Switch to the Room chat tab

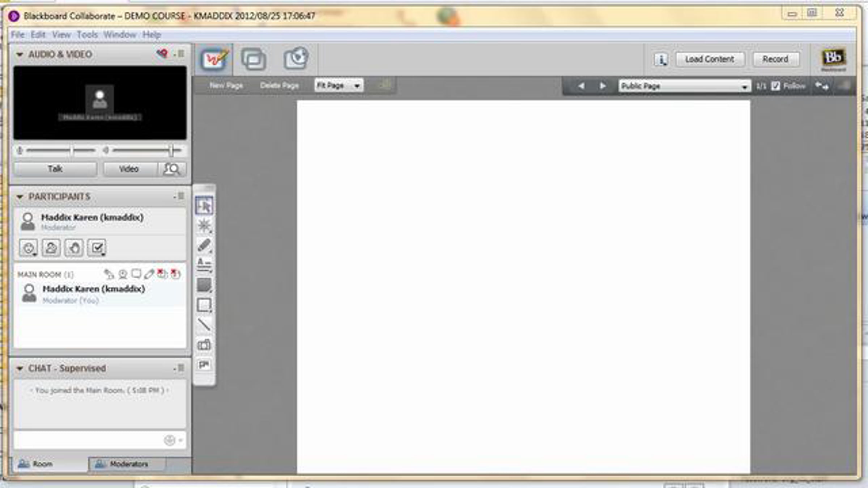point(51,464)
